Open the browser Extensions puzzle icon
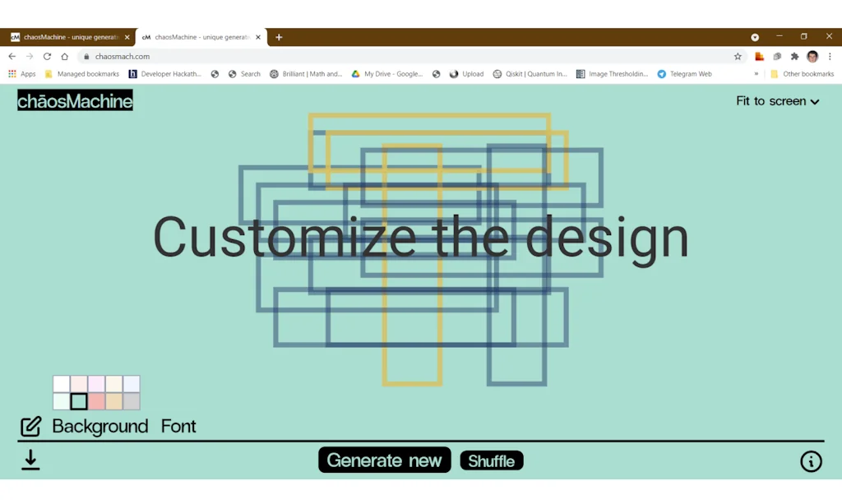Image resolution: width=842 pixels, height=504 pixels. pos(794,57)
